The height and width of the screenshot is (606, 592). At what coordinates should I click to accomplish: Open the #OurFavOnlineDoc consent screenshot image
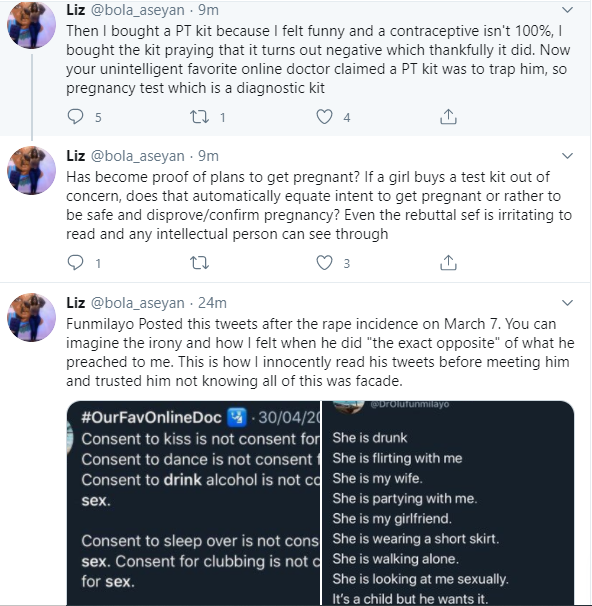point(194,503)
